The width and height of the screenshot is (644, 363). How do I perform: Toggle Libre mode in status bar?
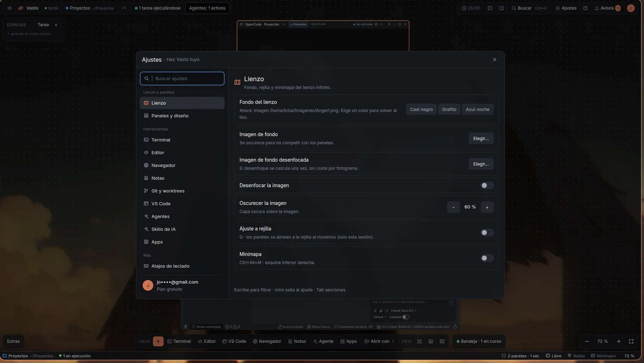click(554, 356)
